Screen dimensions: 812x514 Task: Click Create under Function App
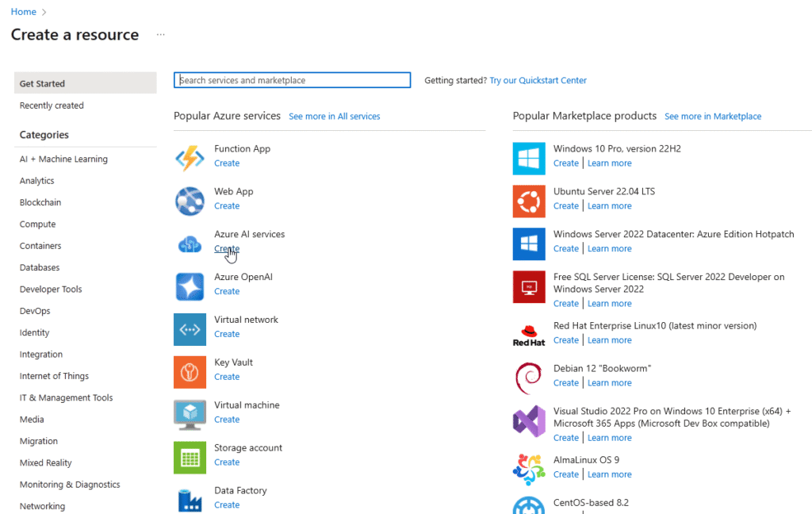[x=227, y=163]
